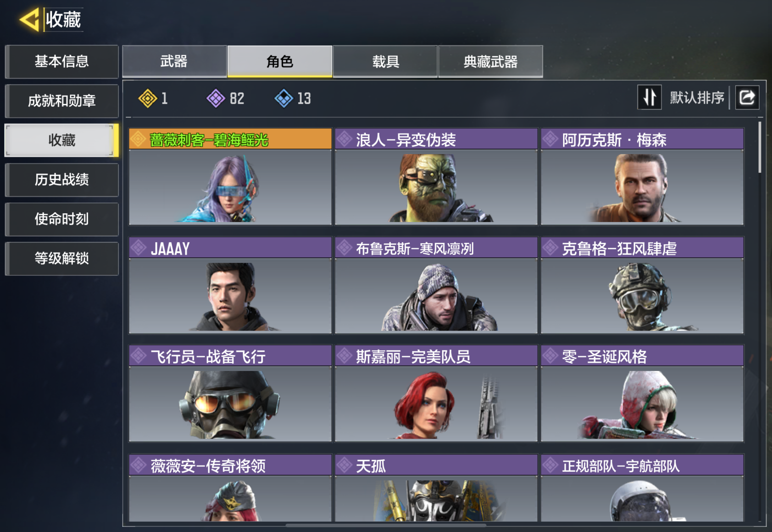Image resolution: width=772 pixels, height=532 pixels.
Task: Switch to the 武器 tab
Action: pos(174,61)
